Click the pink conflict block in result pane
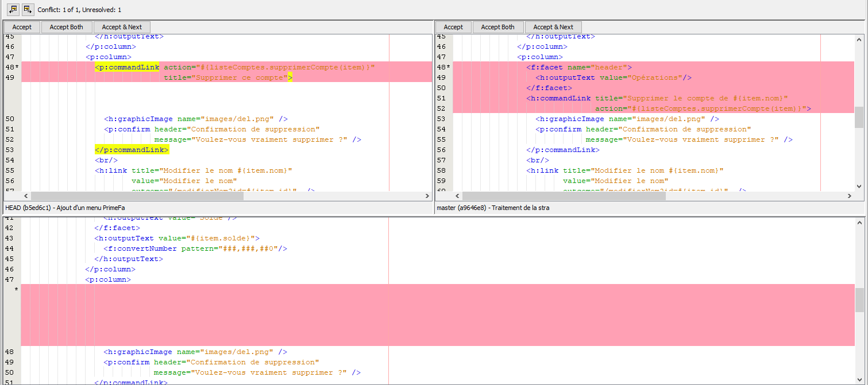 click(438, 315)
